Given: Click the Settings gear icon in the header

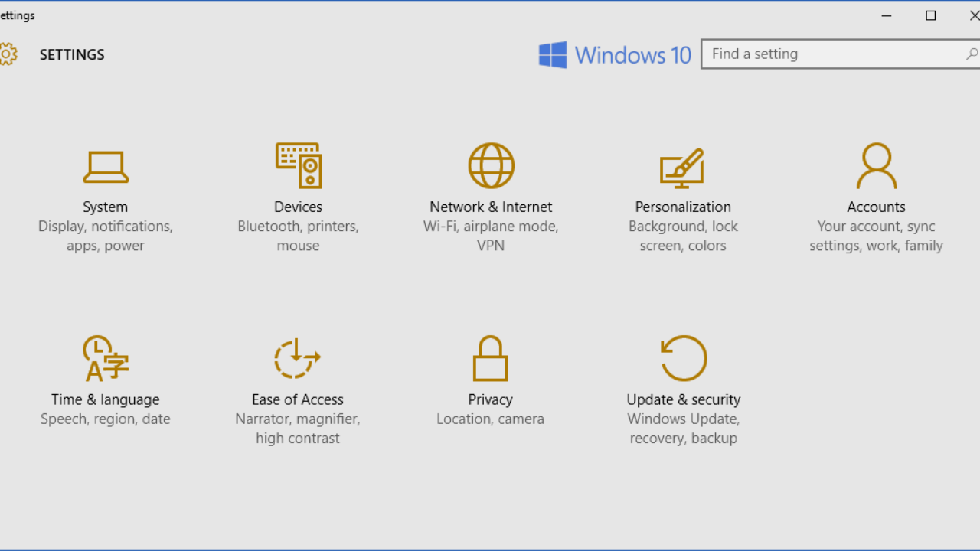Looking at the screenshot, I should (x=7, y=54).
